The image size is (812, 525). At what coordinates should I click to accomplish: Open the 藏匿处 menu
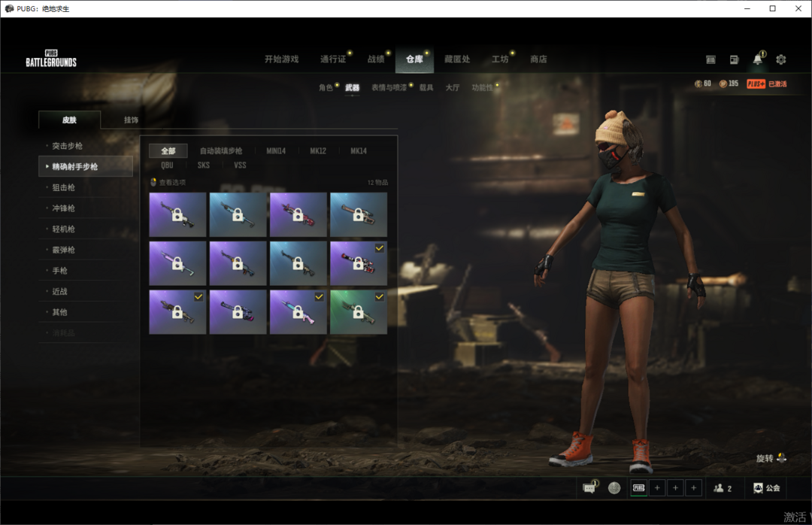click(x=457, y=59)
